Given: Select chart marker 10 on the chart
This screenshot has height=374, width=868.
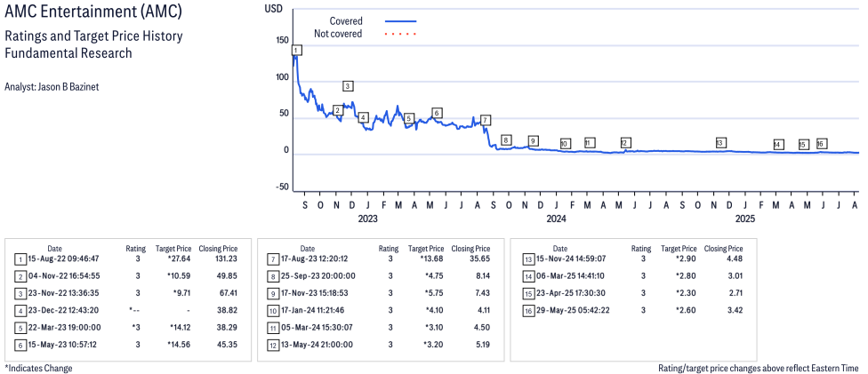Looking at the screenshot, I should click(565, 144).
